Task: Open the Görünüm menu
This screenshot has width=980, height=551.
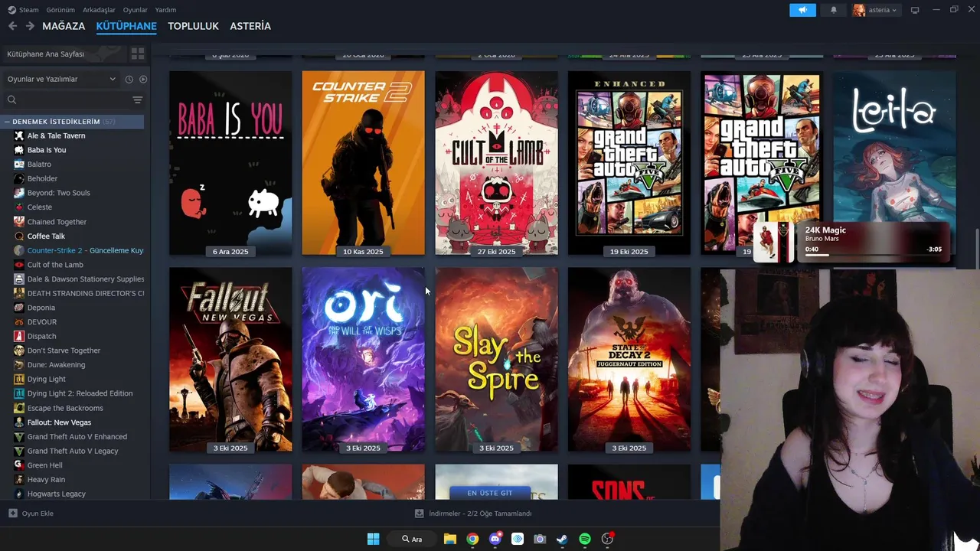Action: point(60,10)
